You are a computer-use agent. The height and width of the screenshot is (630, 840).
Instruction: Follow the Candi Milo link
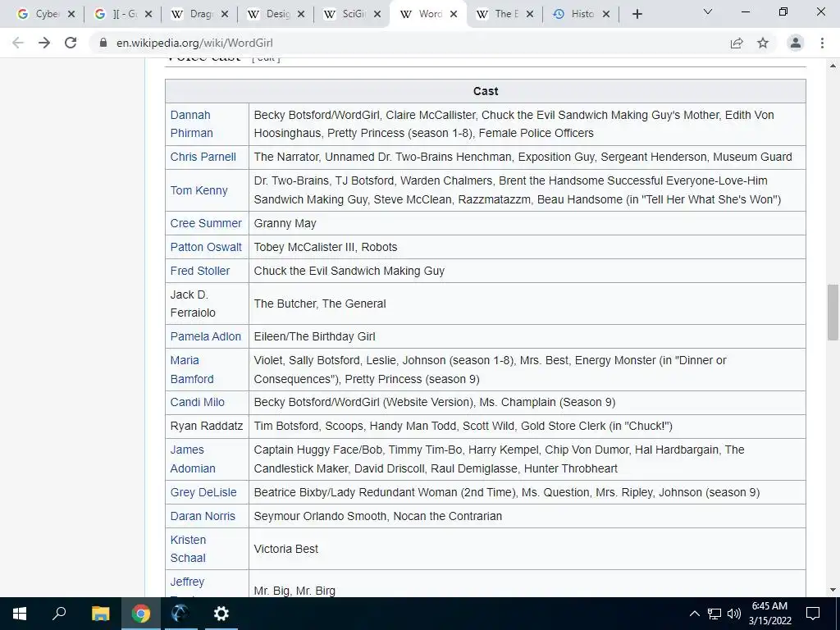(x=197, y=402)
